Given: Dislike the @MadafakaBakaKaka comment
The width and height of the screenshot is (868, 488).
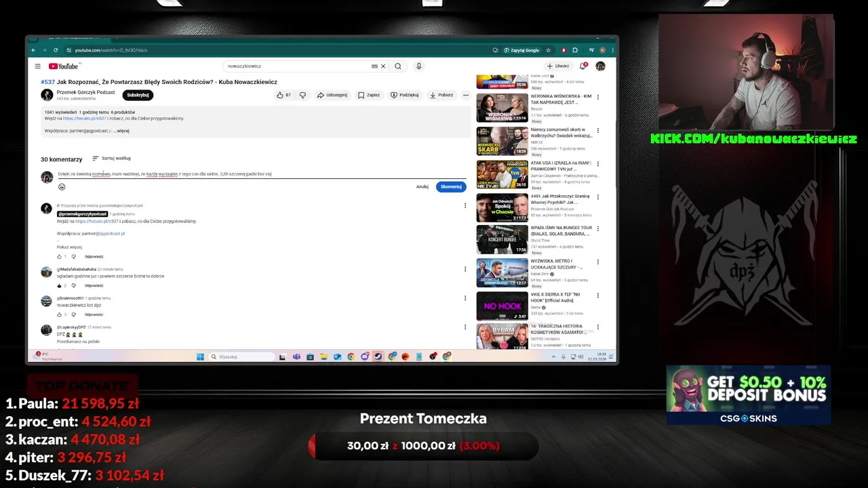Looking at the screenshot, I should click(73, 286).
